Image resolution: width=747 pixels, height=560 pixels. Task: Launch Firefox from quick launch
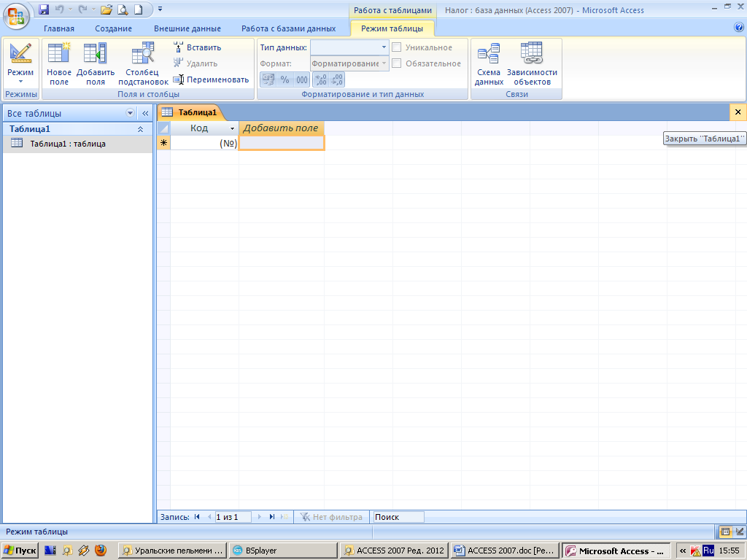[101, 551]
